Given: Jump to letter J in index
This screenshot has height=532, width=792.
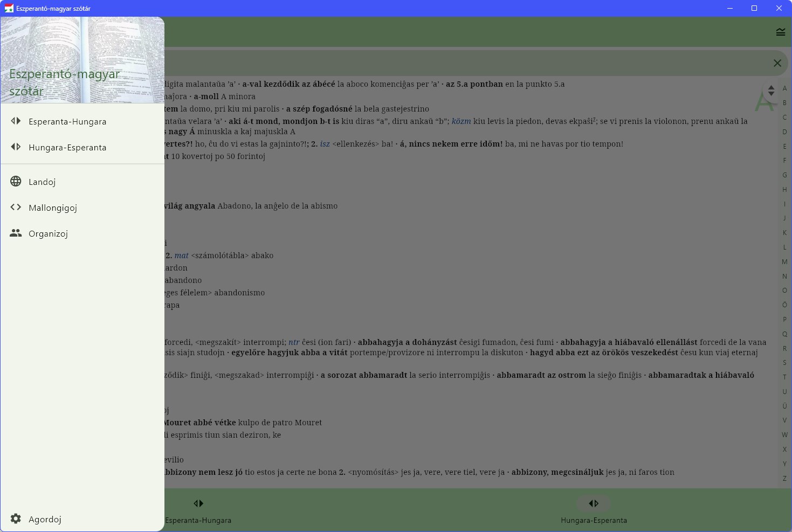Looking at the screenshot, I should click(784, 218).
